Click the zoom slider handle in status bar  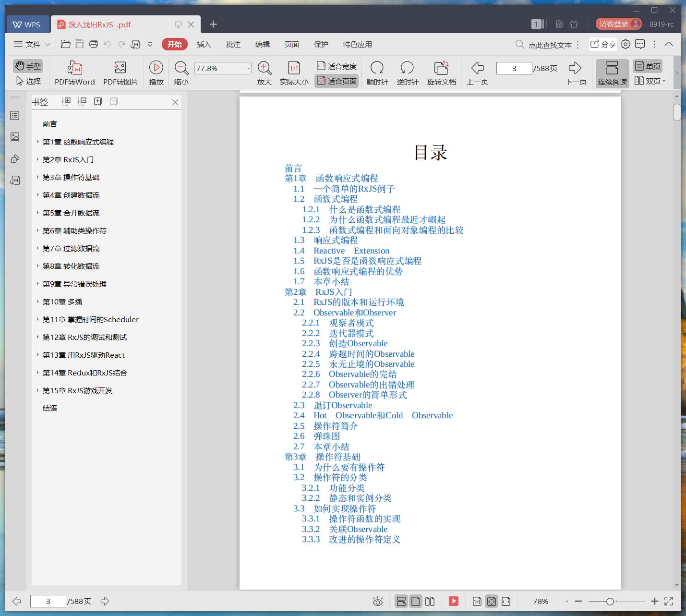[610, 601]
